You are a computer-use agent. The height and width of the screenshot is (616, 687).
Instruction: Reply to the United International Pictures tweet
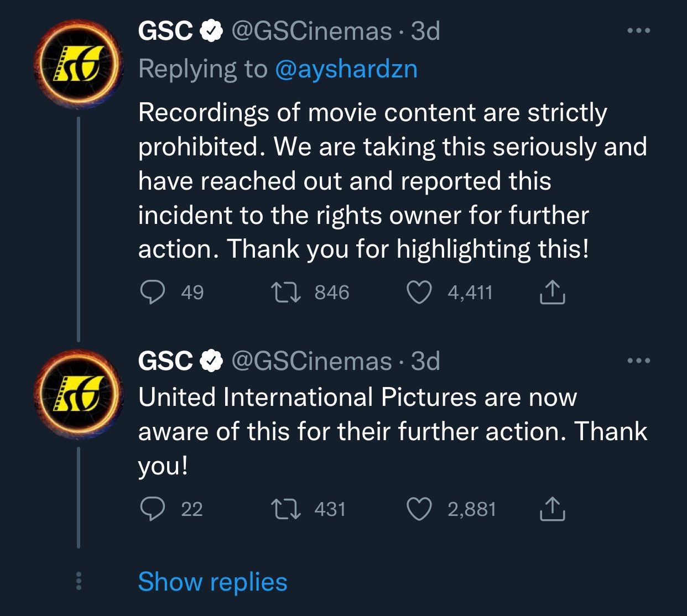[152, 509]
